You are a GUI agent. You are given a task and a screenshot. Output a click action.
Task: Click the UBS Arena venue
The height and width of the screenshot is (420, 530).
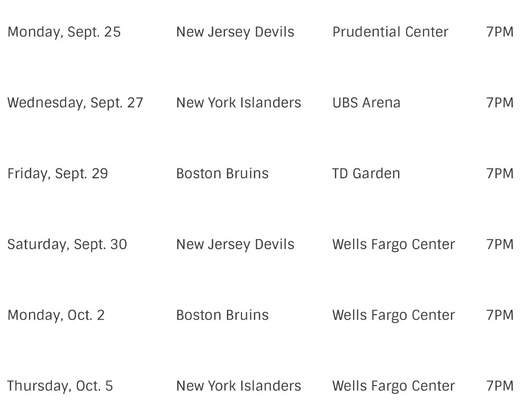[366, 103]
